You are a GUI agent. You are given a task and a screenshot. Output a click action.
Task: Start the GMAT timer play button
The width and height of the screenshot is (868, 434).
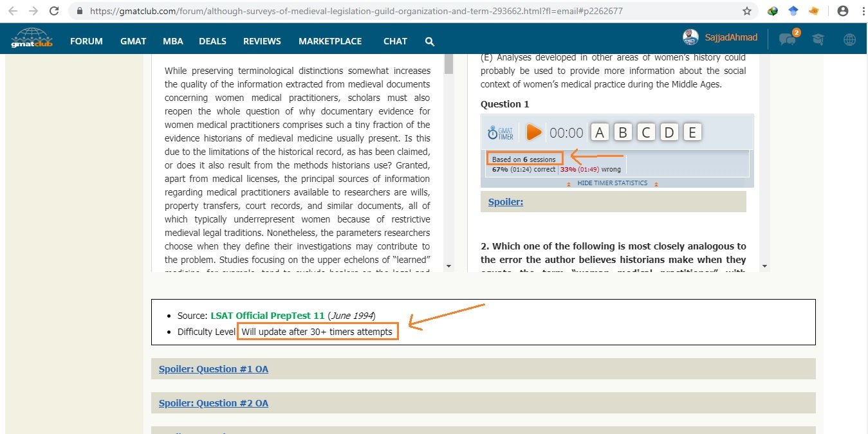click(x=533, y=132)
